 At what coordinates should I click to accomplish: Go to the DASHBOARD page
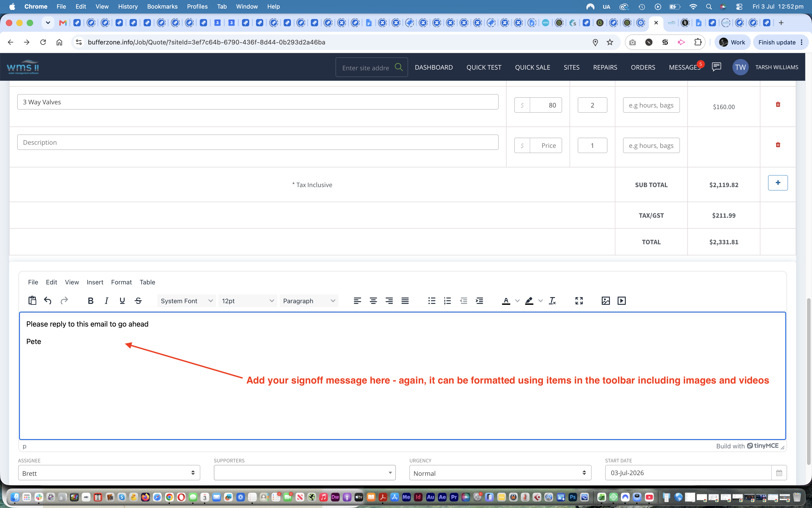[433, 67]
